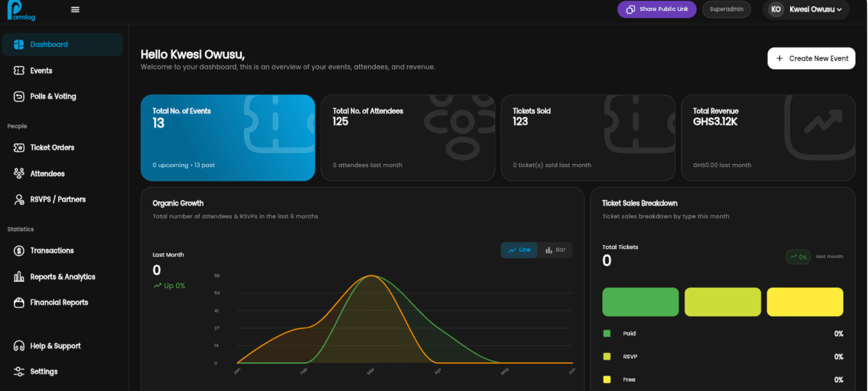Screen dimensions: 868x391
Task: Open the Total Revenue card
Action: pos(768,138)
